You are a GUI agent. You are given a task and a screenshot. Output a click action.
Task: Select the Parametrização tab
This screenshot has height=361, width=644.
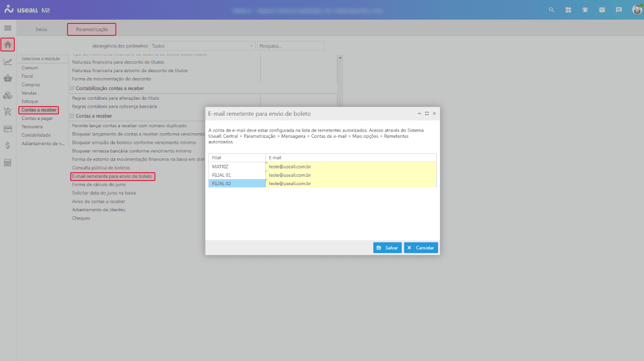tap(92, 29)
